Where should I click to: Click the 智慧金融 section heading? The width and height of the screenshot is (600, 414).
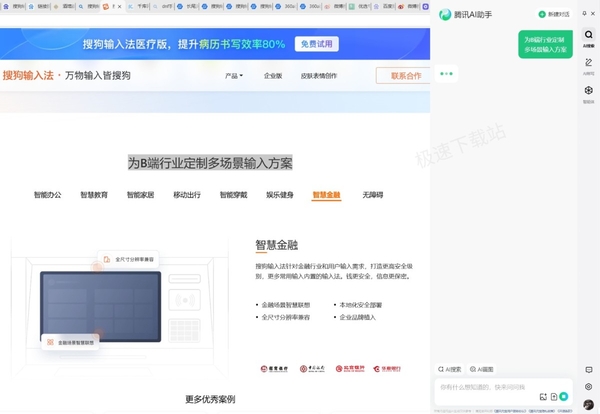277,245
